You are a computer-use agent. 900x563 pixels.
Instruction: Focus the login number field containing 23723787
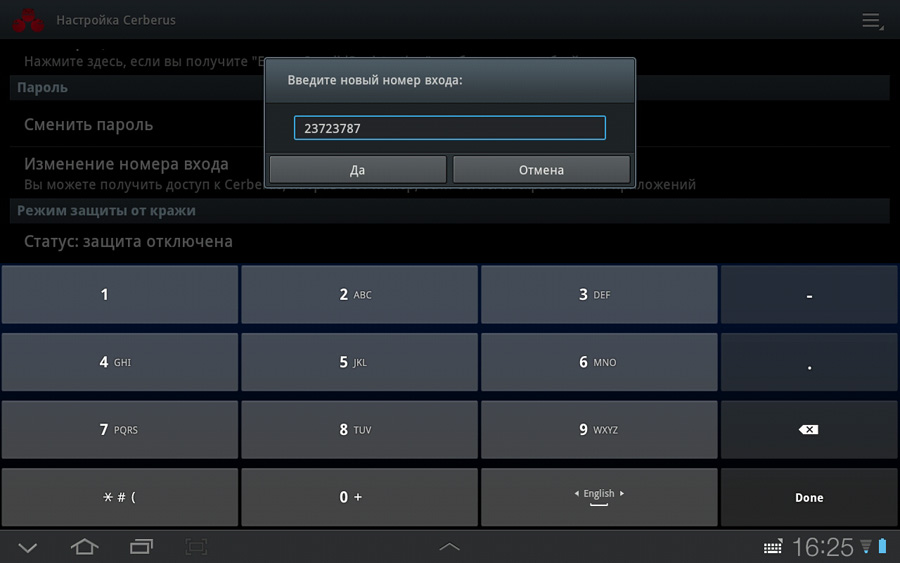tap(449, 128)
